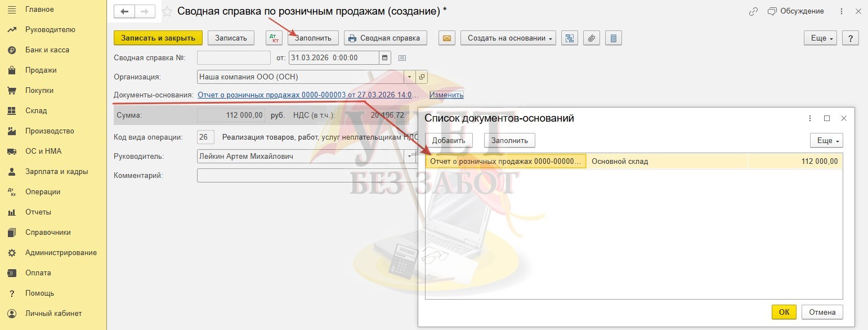Screen dimensions: 868x330
Task: Click the Изменить link
Action: (x=446, y=95)
